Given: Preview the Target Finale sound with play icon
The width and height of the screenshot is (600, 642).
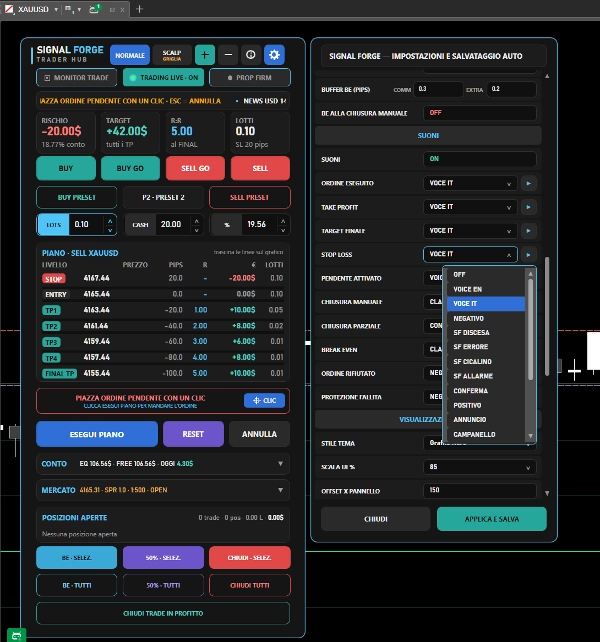Looking at the screenshot, I should 529,231.
